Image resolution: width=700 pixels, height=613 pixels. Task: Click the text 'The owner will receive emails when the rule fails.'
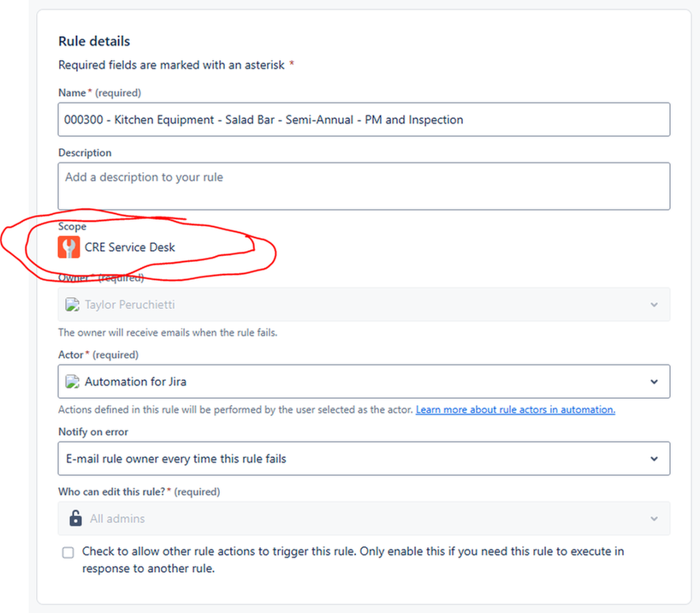[x=168, y=332]
